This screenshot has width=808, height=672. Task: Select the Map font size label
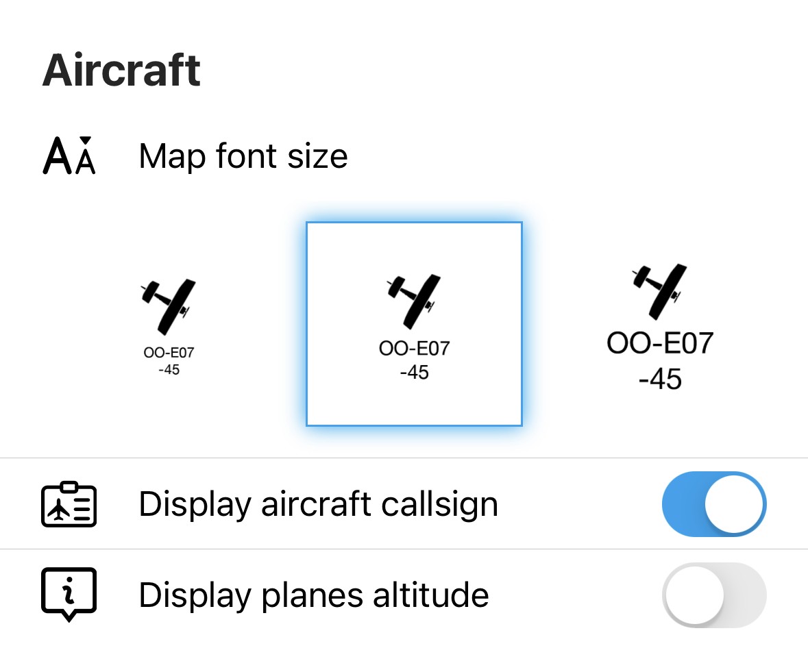243,156
